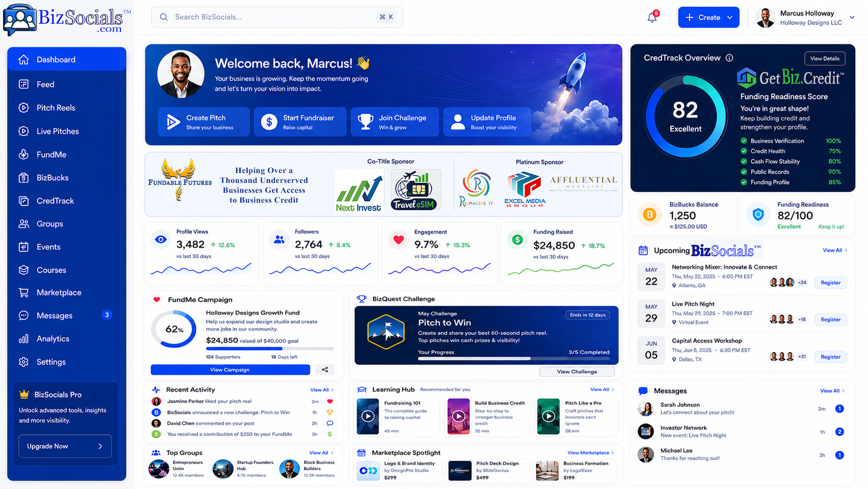Open the Create button dropdown
Screen dimensions: 868x489
730,18
